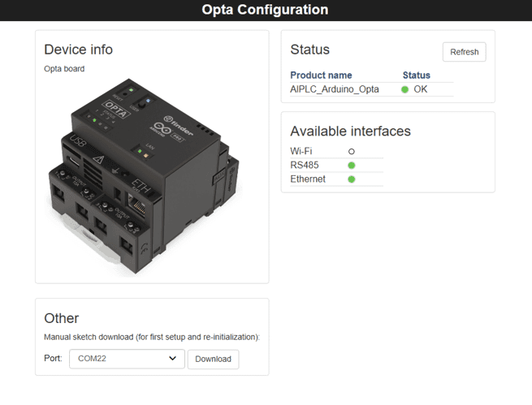Screen dimensions: 532x405
Task: Click the Opta Configuration page title
Action: (266, 11)
